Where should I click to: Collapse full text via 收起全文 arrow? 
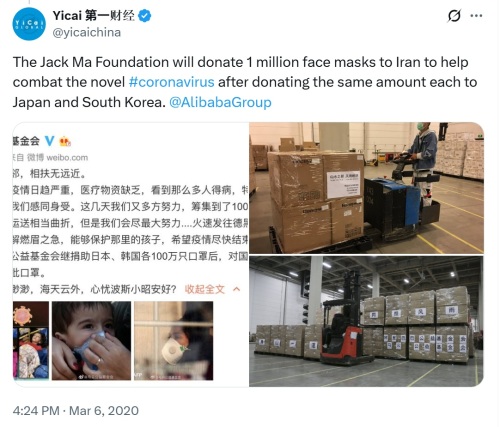pyautogui.click(x=236, y=289)
